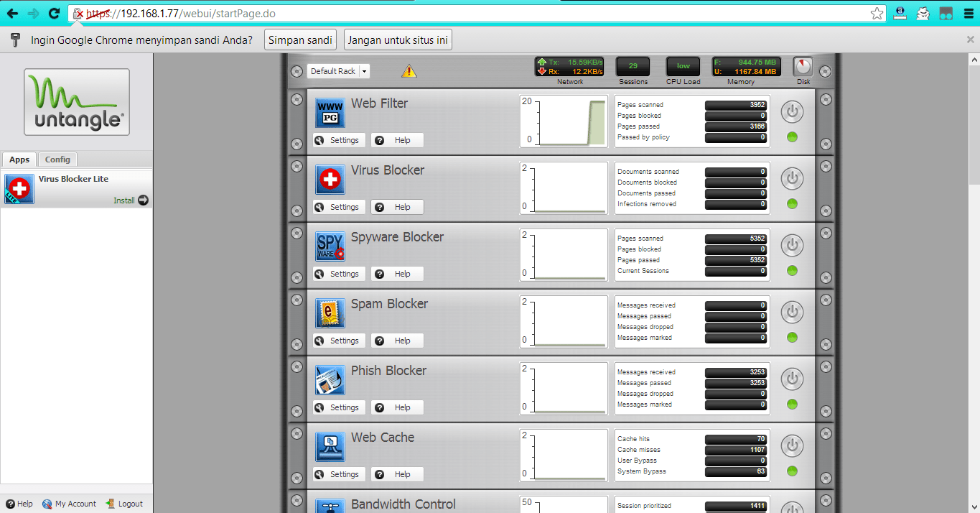The width and height of the screenshot is (980, 513).
Task: Click the Logout link
Action: tap(125, 504)
